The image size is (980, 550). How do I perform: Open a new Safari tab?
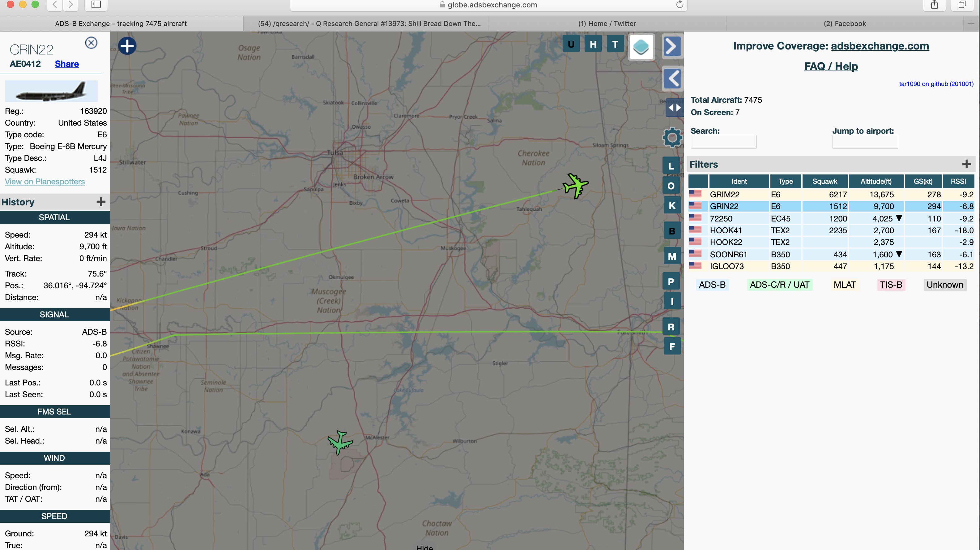click(970, 24)
